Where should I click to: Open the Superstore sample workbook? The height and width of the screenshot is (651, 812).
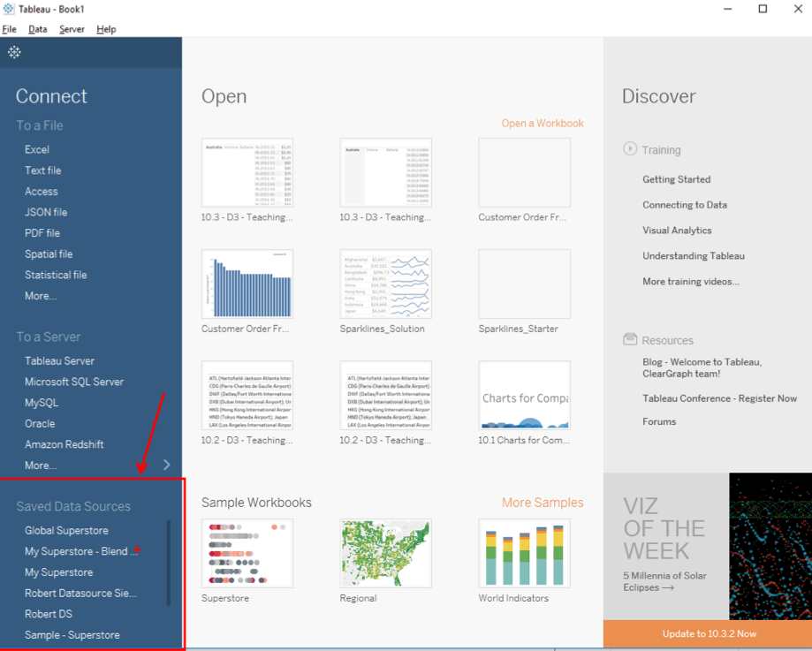pos(247,552)
